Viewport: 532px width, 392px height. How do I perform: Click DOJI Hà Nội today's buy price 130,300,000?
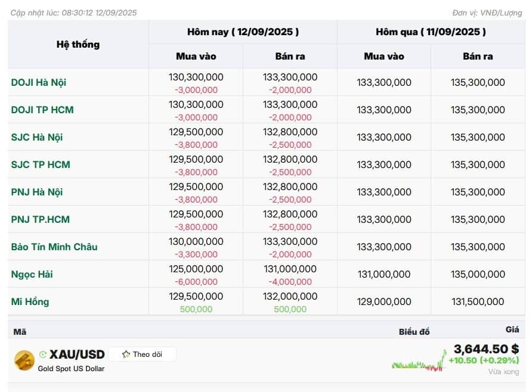click(196, 77)
